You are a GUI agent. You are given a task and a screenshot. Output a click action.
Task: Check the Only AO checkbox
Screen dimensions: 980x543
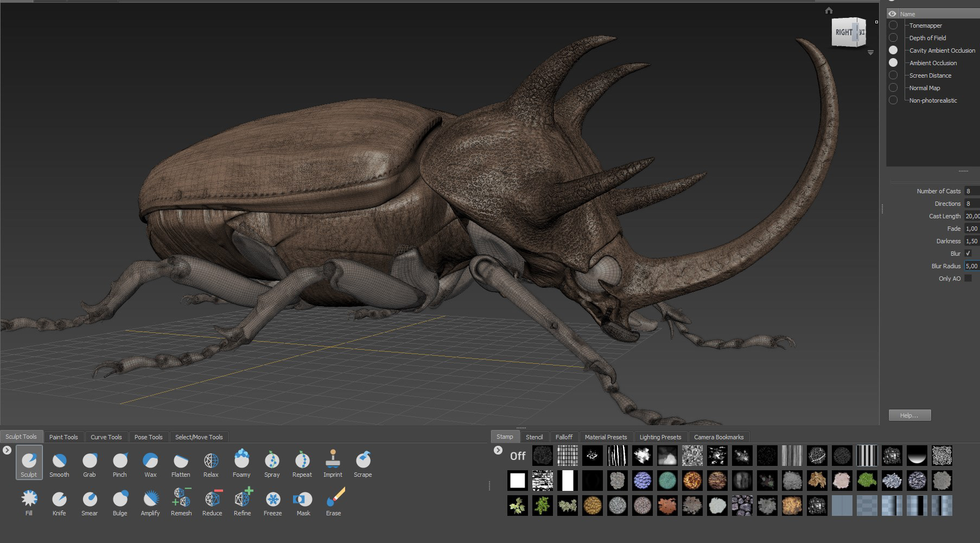coord(968,279)
